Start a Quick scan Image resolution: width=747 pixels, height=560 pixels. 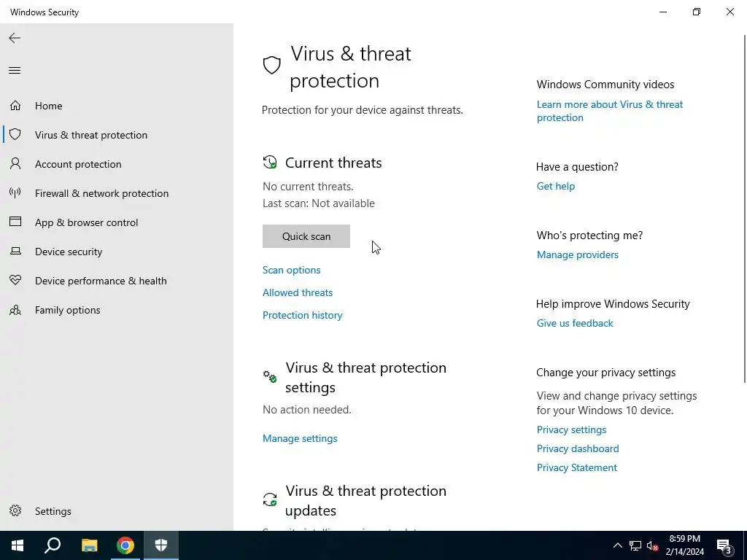pos(306,236)
